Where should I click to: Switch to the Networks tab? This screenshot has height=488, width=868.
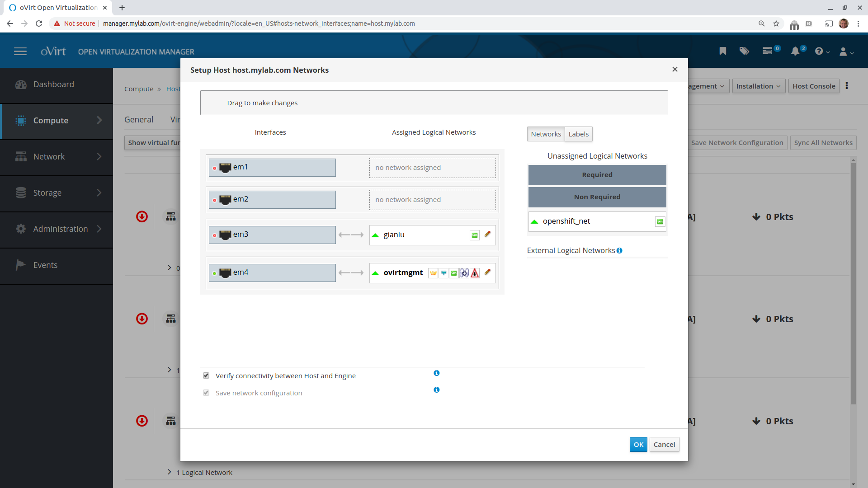[x=546, y=134]
